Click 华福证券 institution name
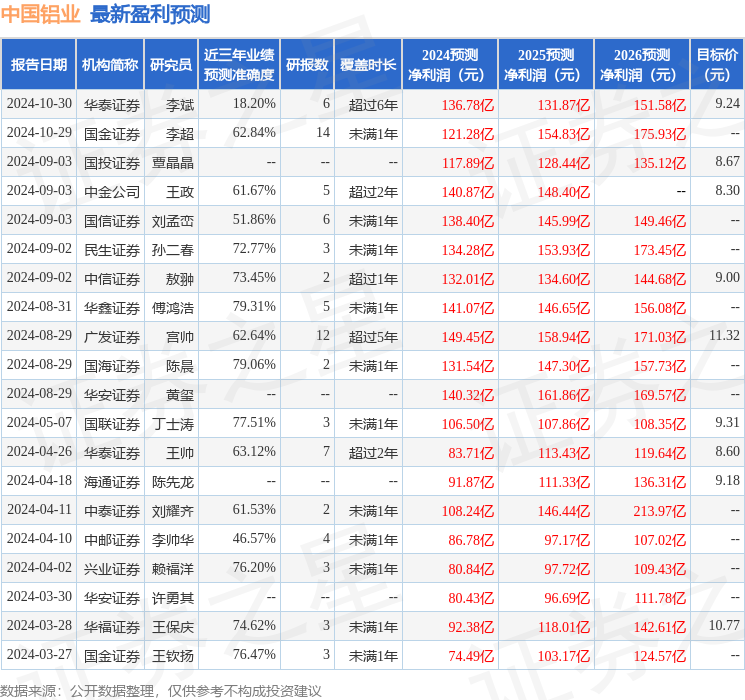The image size is (745, 700). (x=112, y=627)
